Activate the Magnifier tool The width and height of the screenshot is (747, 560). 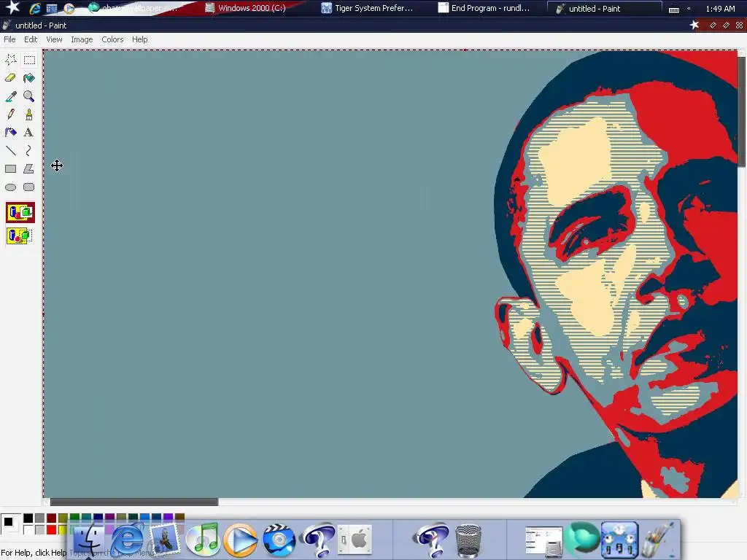point(29,96)
